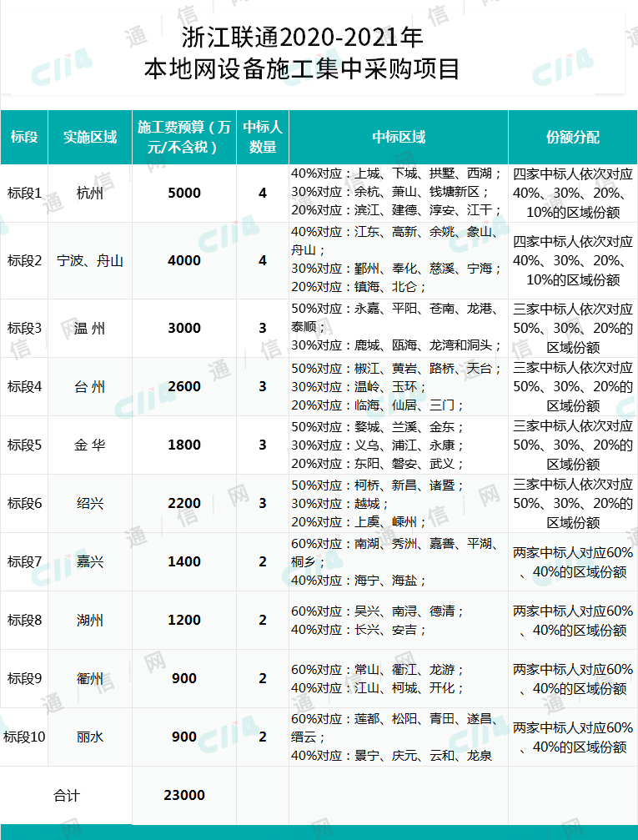Click the 绍兴 region cell
638x840 pixels.
90,503
